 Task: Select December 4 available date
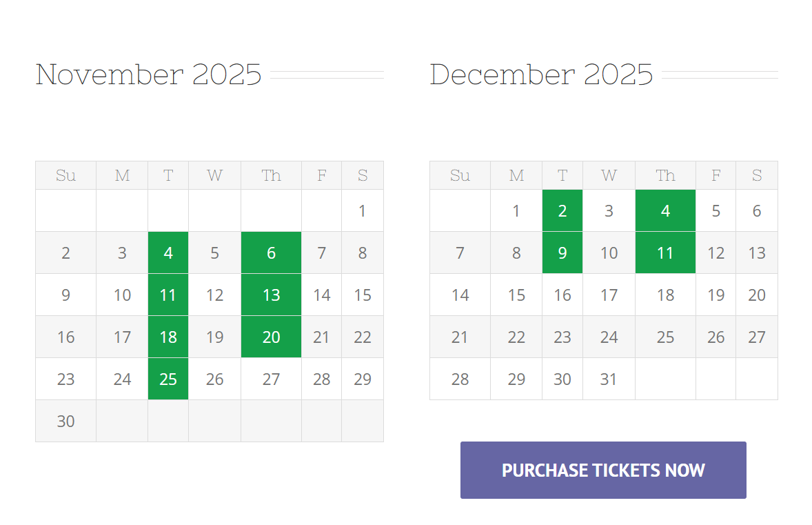coord(665,210)
